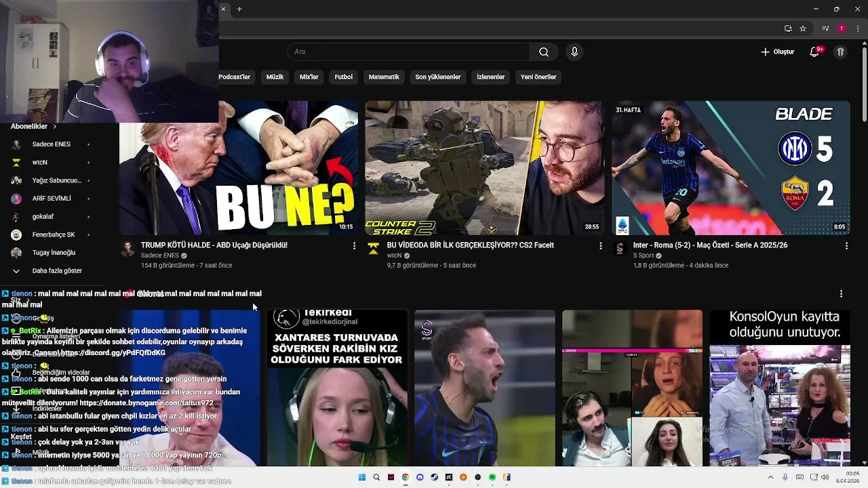Image resolution: width=868 pixels, height=488 pixels.
Task: Open Spotify from taskbar
Action: click(x=492, y=477)
